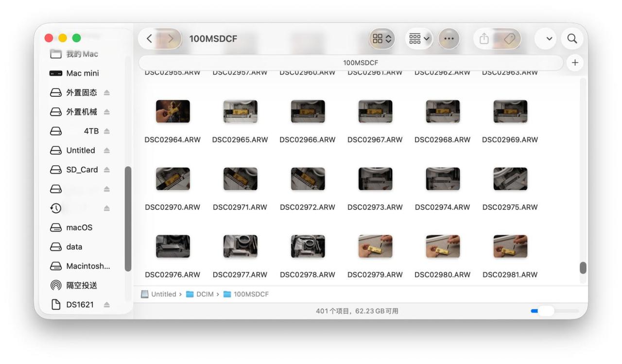Eject the 外置固态 drive
Image resolution: width=622 pixels, height=364 pixels.
(x=107, y=93)
